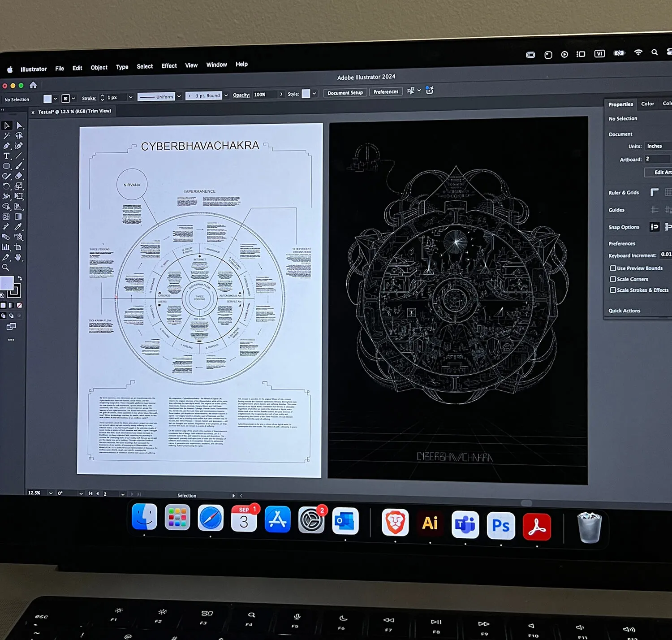Select the Column Graph tool
This screenshot has width=672, height=640.
click(6, 247)
